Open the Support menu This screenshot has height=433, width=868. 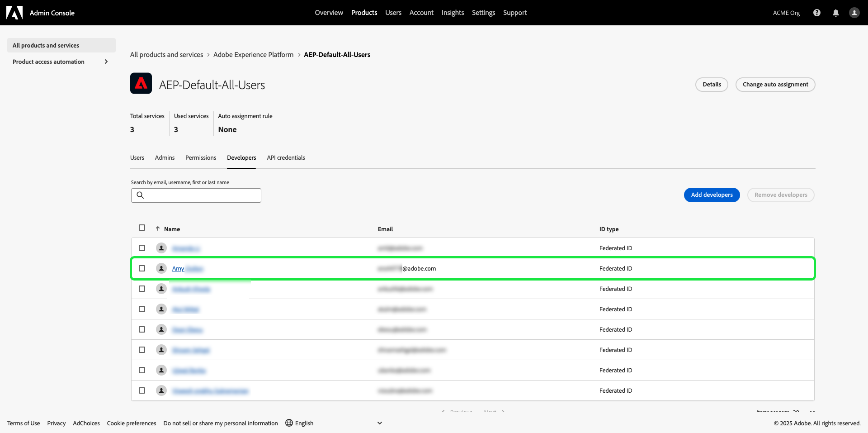coord(515,13)
